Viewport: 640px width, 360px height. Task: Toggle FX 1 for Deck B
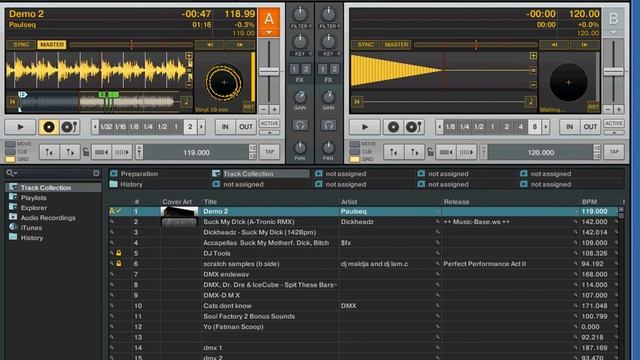click(322, 69)
